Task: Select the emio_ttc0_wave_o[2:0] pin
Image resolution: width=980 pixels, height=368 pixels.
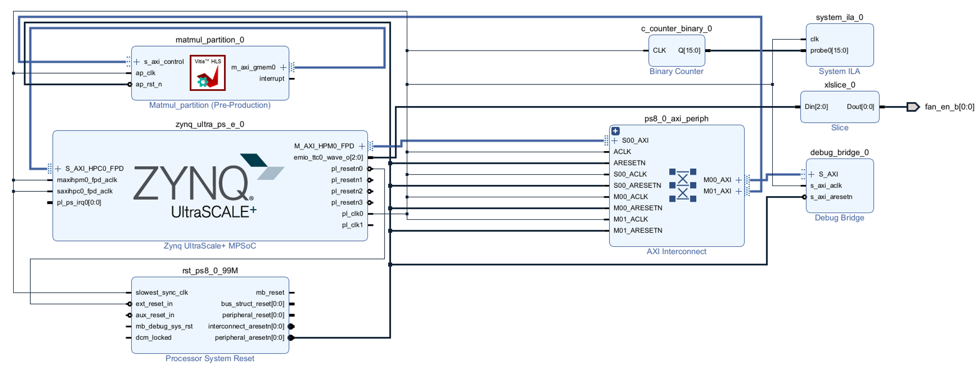Action: 328,158
